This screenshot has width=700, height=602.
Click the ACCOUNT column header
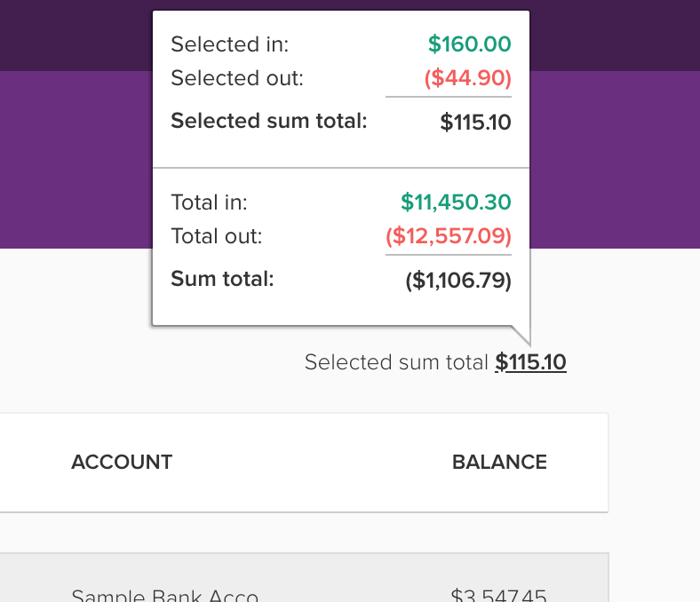coord(122,462)
